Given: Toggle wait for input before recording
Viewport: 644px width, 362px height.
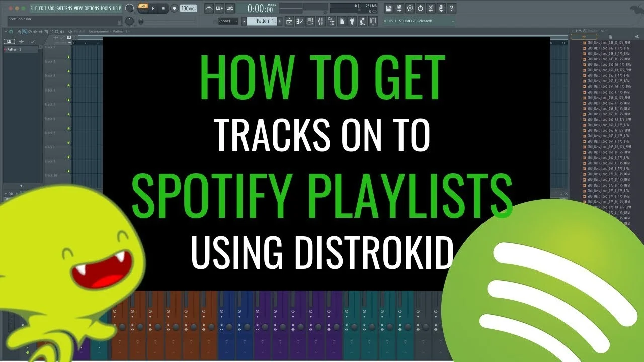Looking at the screenshot, I should point(219,8).
